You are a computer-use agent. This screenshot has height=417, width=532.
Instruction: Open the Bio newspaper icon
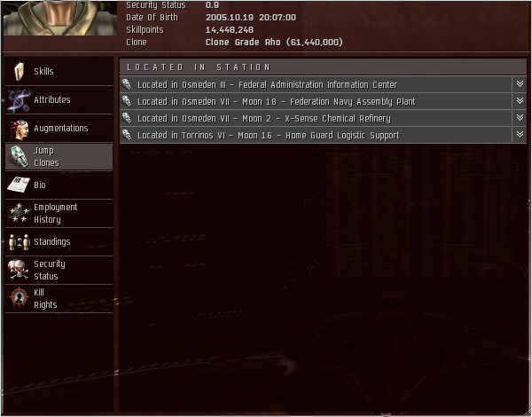click(19, 185)
